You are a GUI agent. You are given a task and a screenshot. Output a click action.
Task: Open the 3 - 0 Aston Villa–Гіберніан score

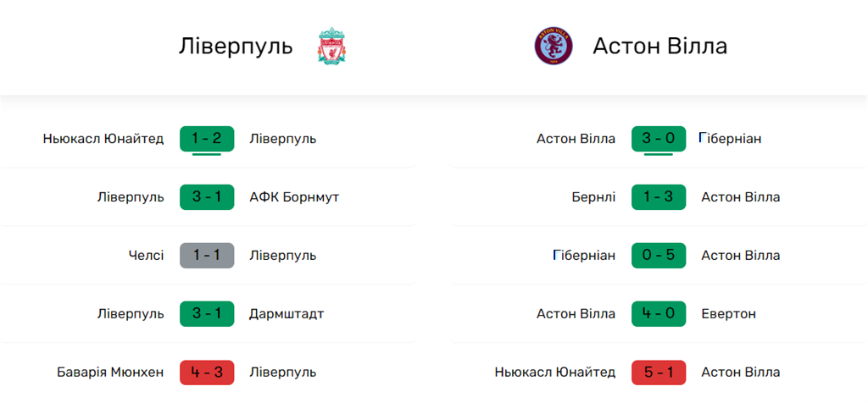click(659, 138)
